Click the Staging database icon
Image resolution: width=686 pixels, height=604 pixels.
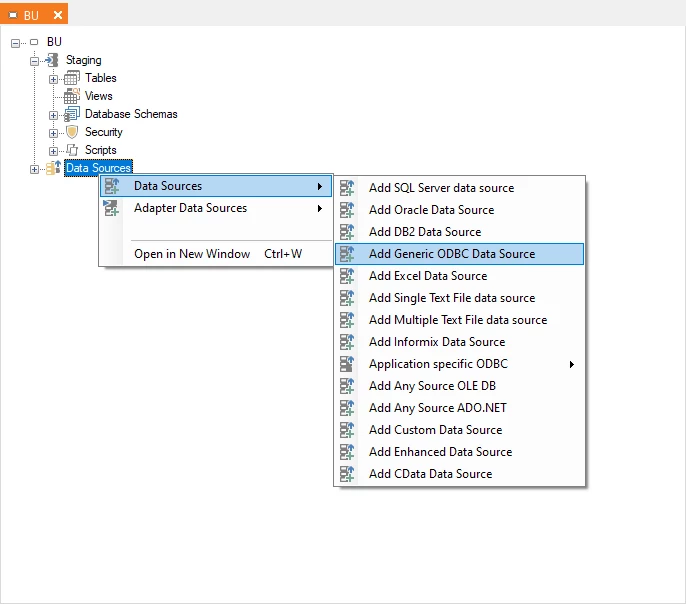click(52, 60)
